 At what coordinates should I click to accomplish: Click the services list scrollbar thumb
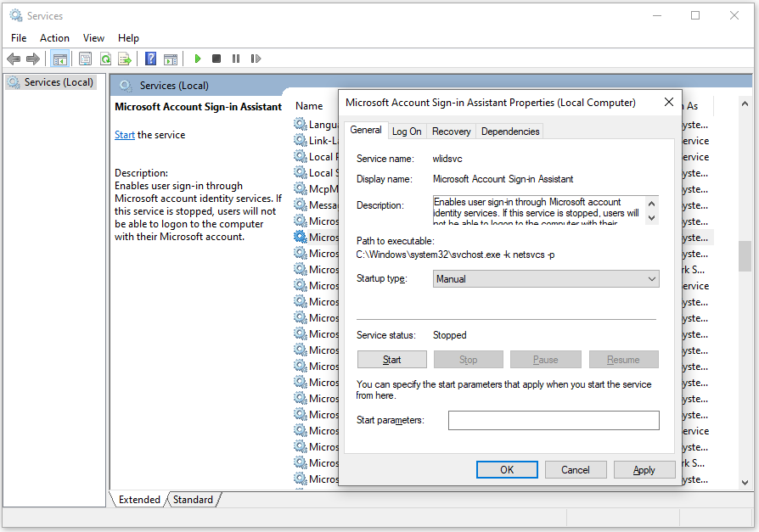[745, 256]
